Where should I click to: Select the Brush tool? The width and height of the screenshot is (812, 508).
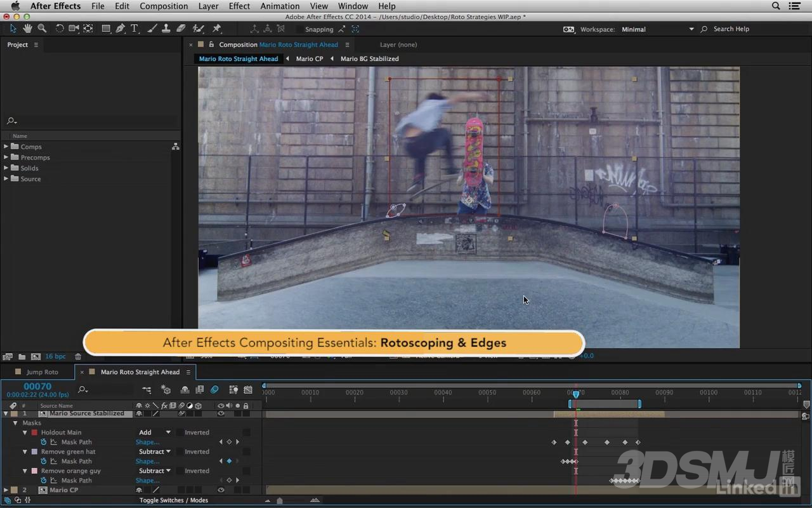[x=152, y=29]
